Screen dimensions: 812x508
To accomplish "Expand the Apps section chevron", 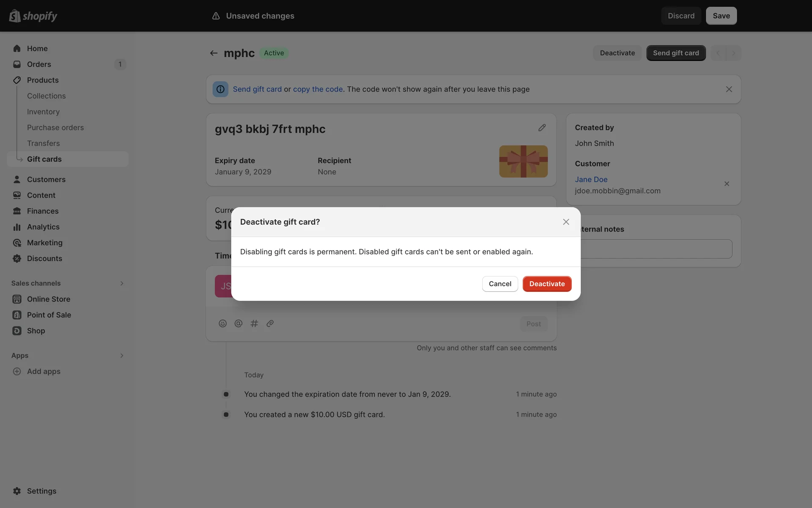I will (x=121, y=356).
